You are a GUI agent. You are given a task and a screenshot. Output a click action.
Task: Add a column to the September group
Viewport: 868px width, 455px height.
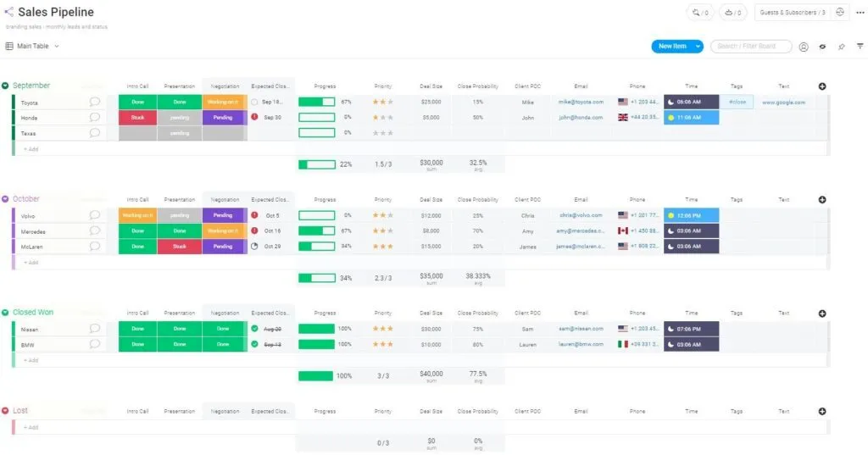pos(821,86)
